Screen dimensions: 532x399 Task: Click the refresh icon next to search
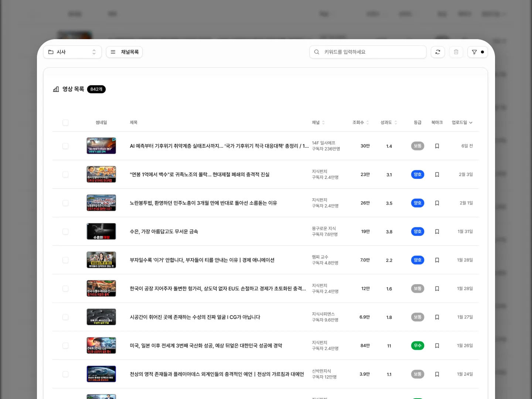pos(437,52)
